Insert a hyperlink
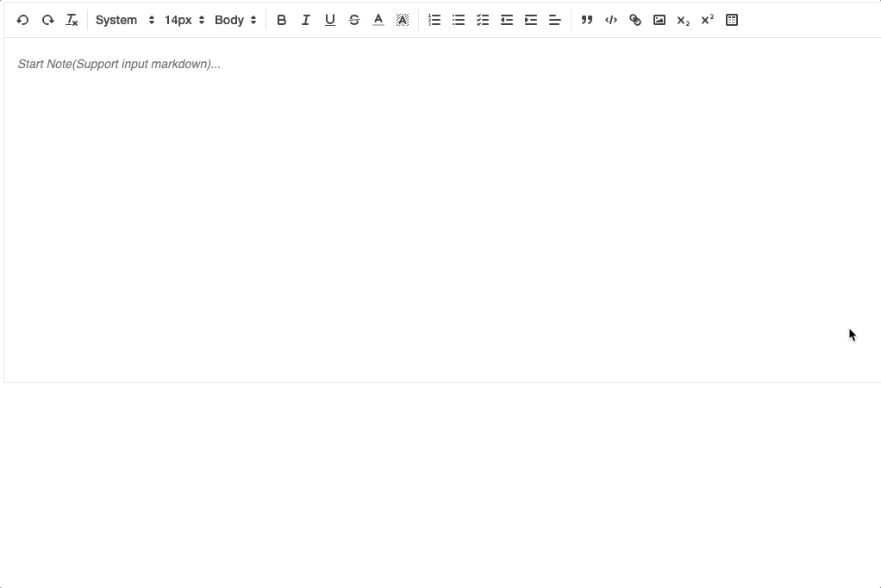This screenshot has height=588, width=881. point(635,20)
